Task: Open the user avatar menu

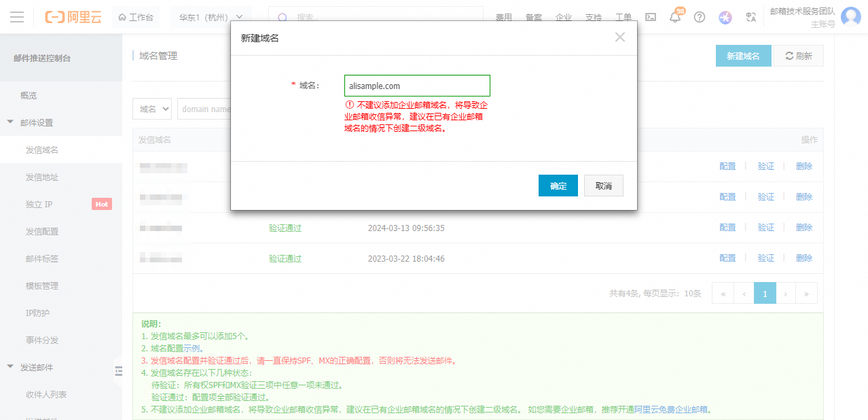Action: (x=851, y=17)
